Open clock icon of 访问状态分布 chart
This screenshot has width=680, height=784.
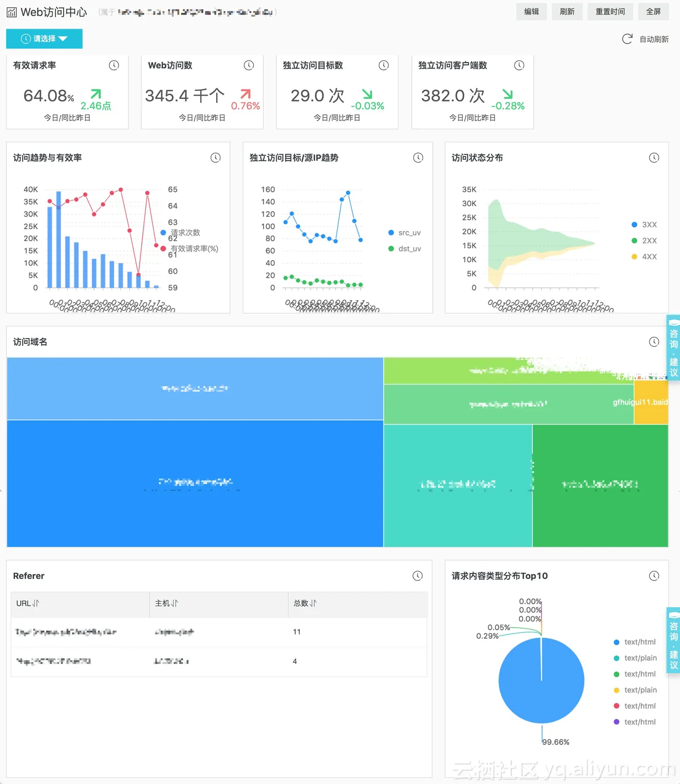[654, 157]
